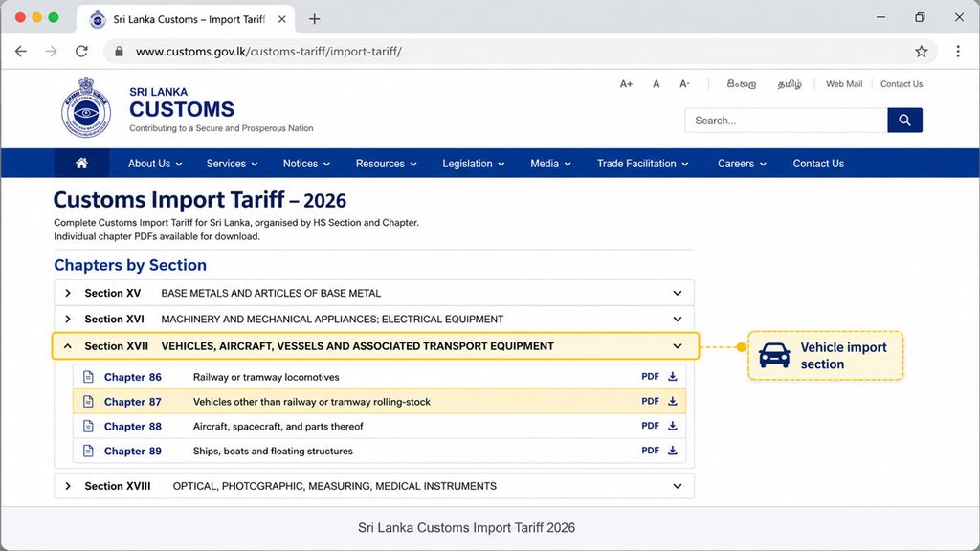Open the browser three-dot menu
The width and height of the screenshot is (980, 551).
coord(957,52)
